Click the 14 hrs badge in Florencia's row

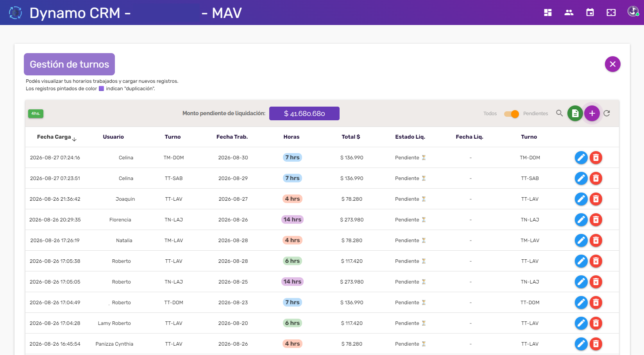coord(292,219)
